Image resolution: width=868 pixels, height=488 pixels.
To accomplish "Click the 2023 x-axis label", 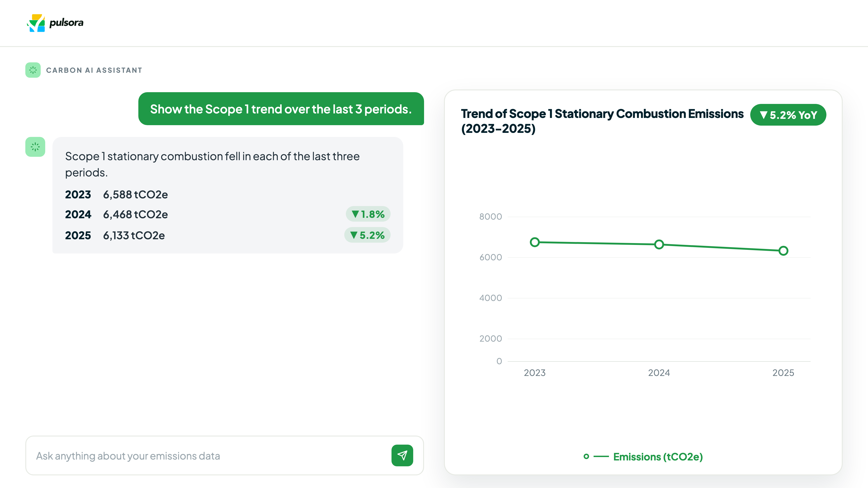I will [535, 373].
